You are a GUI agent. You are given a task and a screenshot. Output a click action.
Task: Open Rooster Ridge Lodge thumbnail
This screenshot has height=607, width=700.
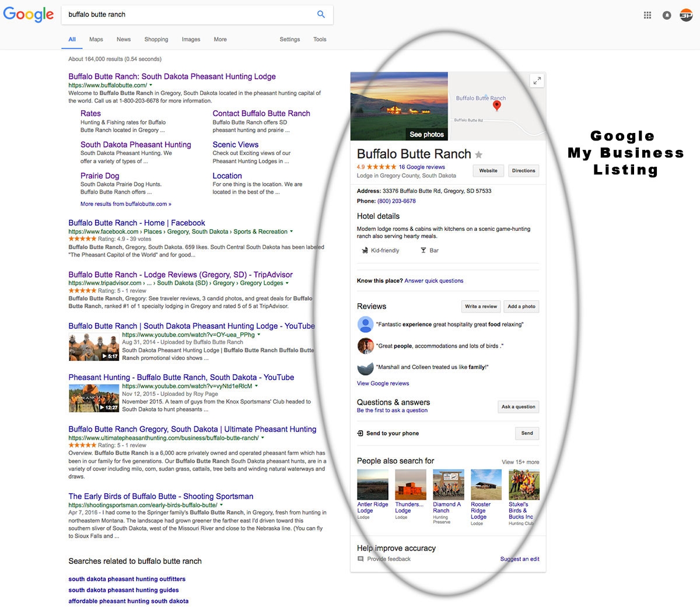click(487, 485)
